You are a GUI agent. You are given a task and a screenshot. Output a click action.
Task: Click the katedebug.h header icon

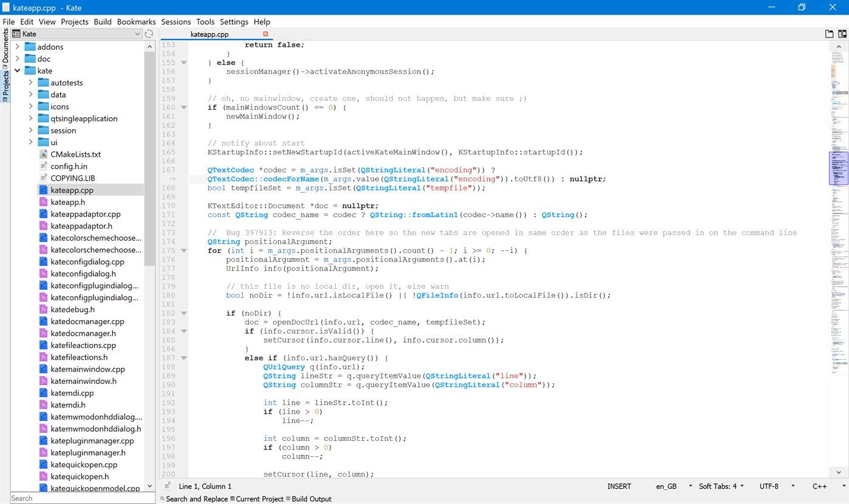click(43, 309)
